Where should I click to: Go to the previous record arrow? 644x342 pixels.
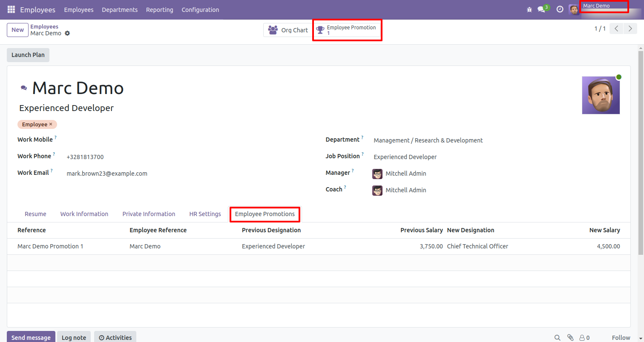coord(616,29)
